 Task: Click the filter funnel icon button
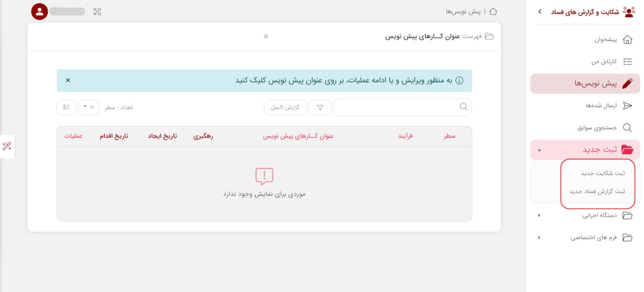(x=320, y=107)
